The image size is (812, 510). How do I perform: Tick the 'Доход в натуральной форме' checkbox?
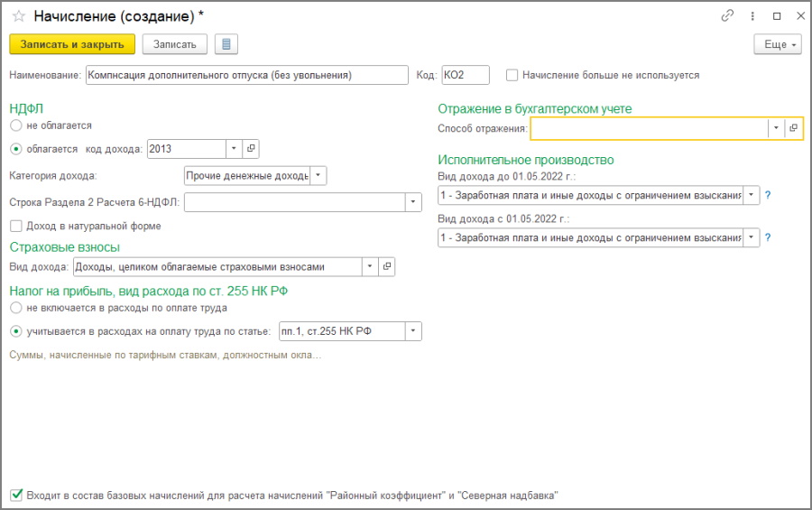click(x=16, y=226)
